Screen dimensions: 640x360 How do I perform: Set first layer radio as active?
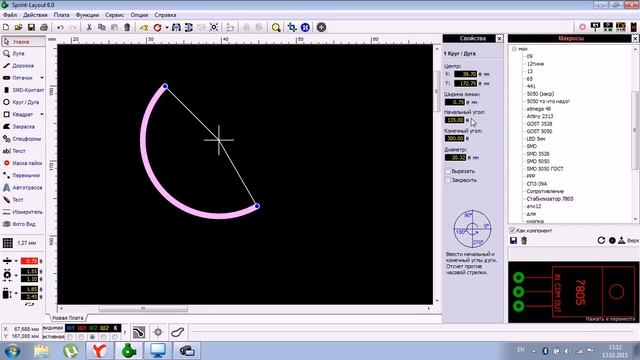click(70, 337)
